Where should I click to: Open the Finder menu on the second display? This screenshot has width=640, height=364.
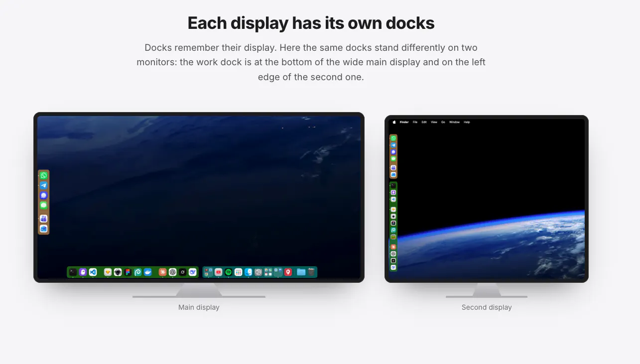click(x=404, y=122)
